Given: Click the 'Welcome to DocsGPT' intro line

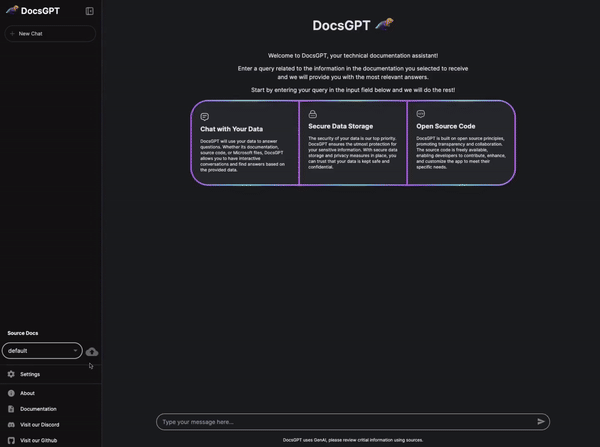Looking at the screenshot, I should pyautogui.click(x=353, y=55).
